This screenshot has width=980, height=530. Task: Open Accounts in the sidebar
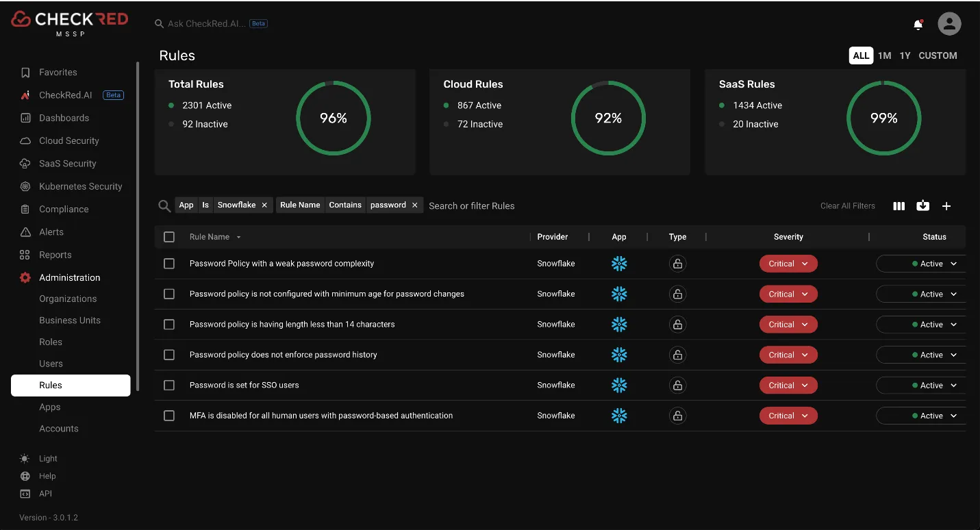pos(59,429)
